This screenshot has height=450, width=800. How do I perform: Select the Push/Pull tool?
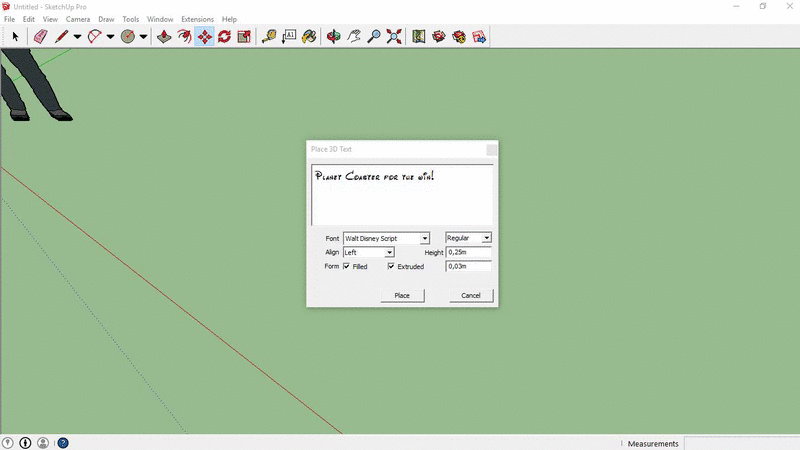pos(164,36)
